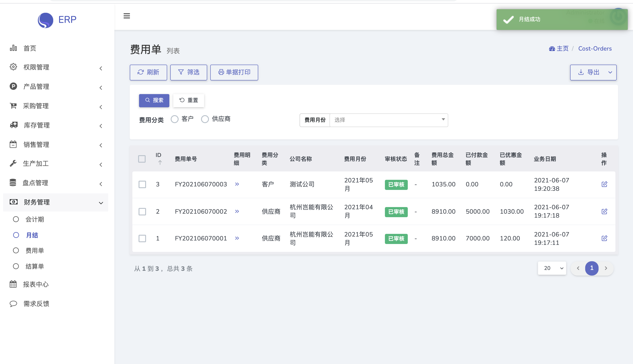The width and height of the screenshot is (633, 364).
Task: Click the hamburger menu icon
Action: coord(126,16)
